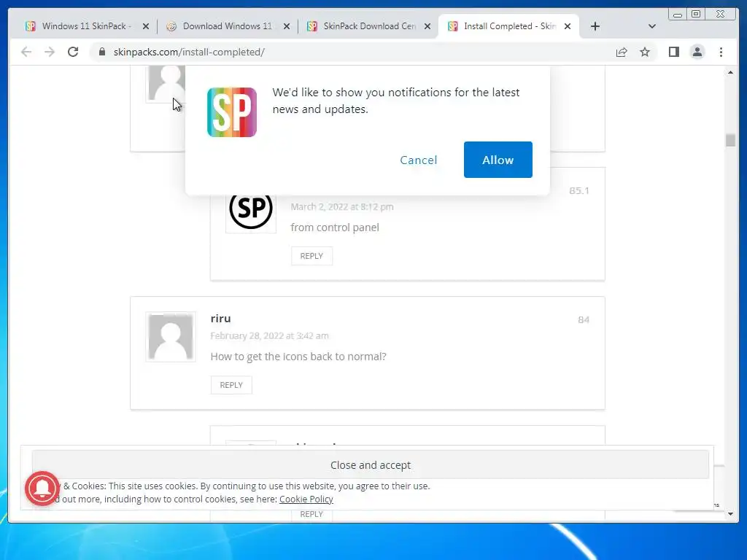This screenshot has height=560, width=747.
Task: Click the commenter name riru
Action: 220,318
